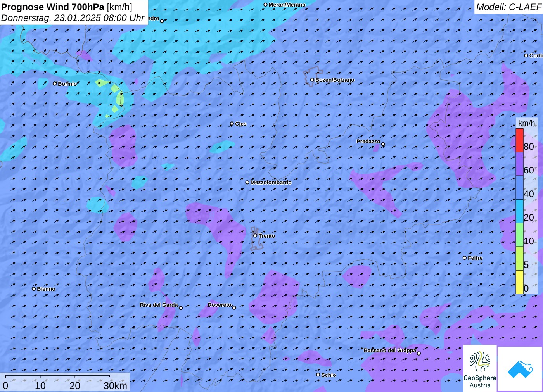Image resolution: width=543 pixels, height=392 pixels.
Task: Select the "Donnerstag, 23.01.2025 08:00 Uhr" date text
Action: click(x=73, y=18)
